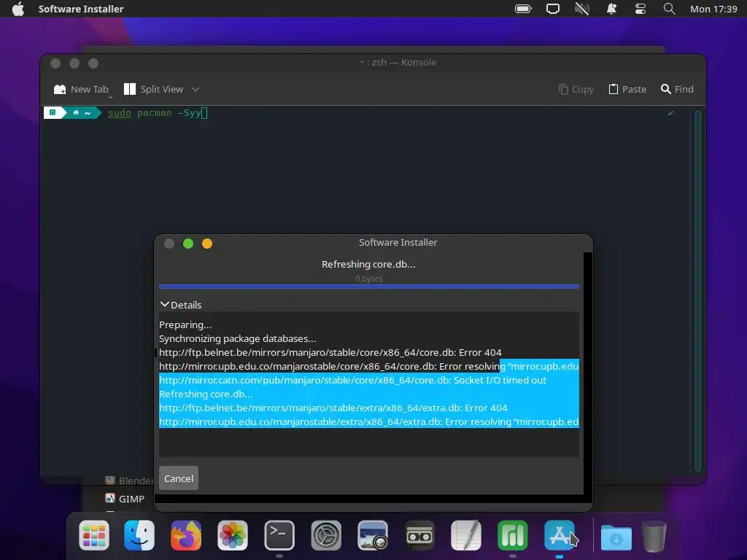
Task: Cancel the database refresh
Action: click(x=179, y=478)
